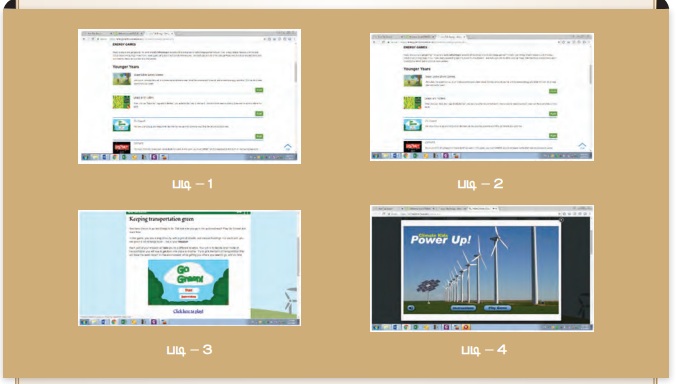This screenshot has height=384, width=676.
Task: Click Play Game in the Power Up window
Action: (x=498, y=308)
